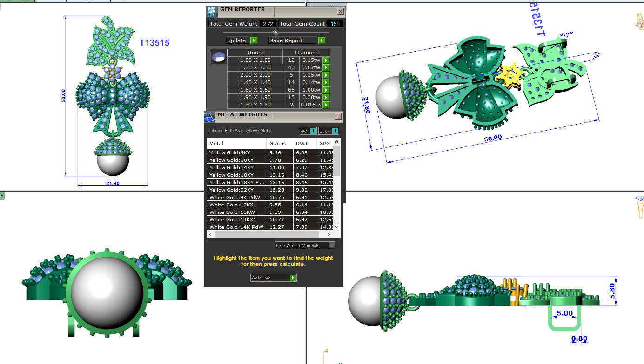The image size is (644, 364).
Task: Click the Metal Weights scale icon
Action: pyautogui.click(x=209, y=116)
